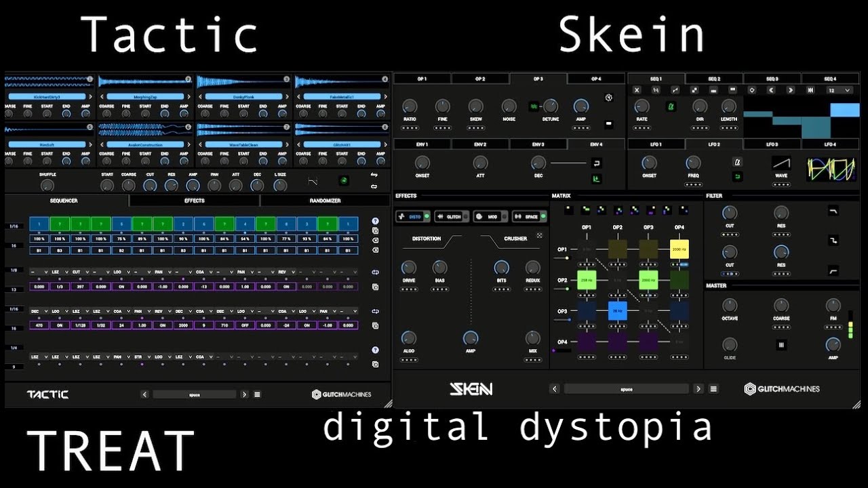
Task: Select the OP 1 tab in Skein
Action: coord(422,79)
